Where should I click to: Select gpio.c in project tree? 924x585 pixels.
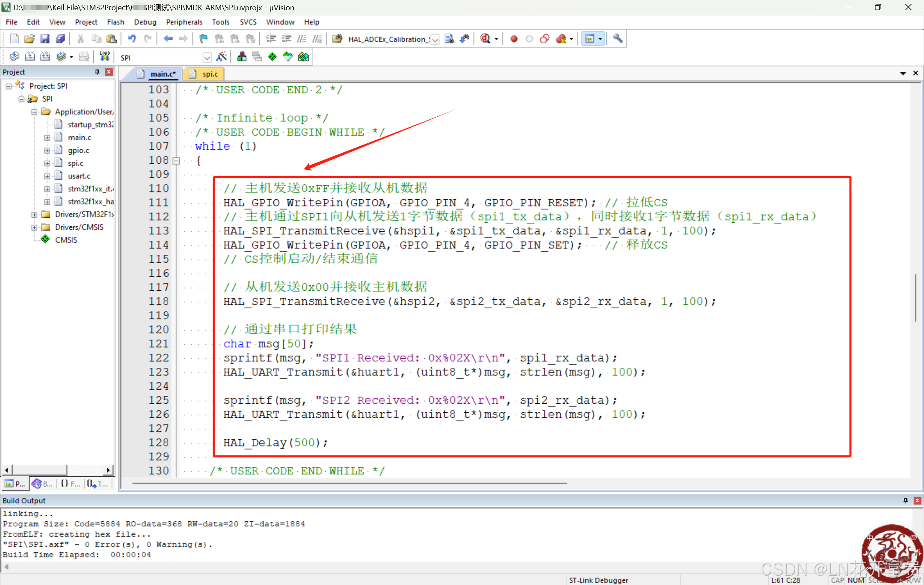click(x=78, y=151)
